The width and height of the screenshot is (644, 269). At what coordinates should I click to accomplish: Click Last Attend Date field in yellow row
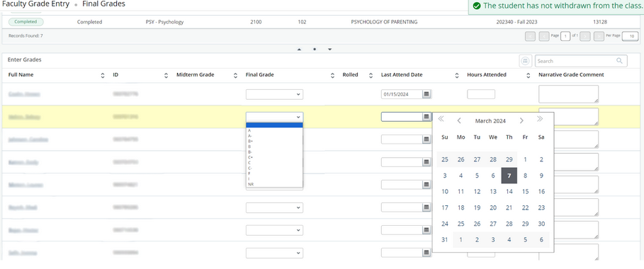coord(402,117)
